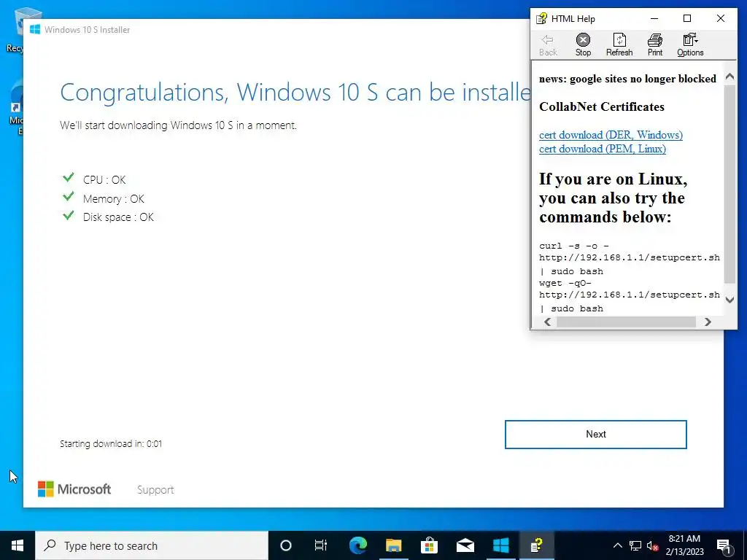
Task: Click the 'Starting download in: 0:01' text
Action: 111,444
